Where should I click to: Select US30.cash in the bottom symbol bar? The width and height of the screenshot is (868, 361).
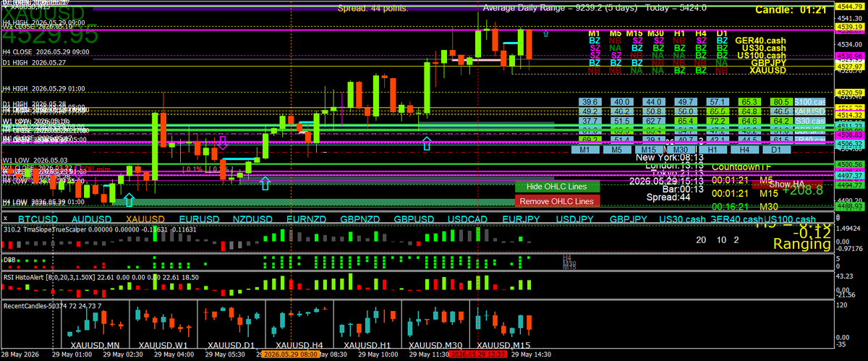pyautogui.click(x=682, y=219)
